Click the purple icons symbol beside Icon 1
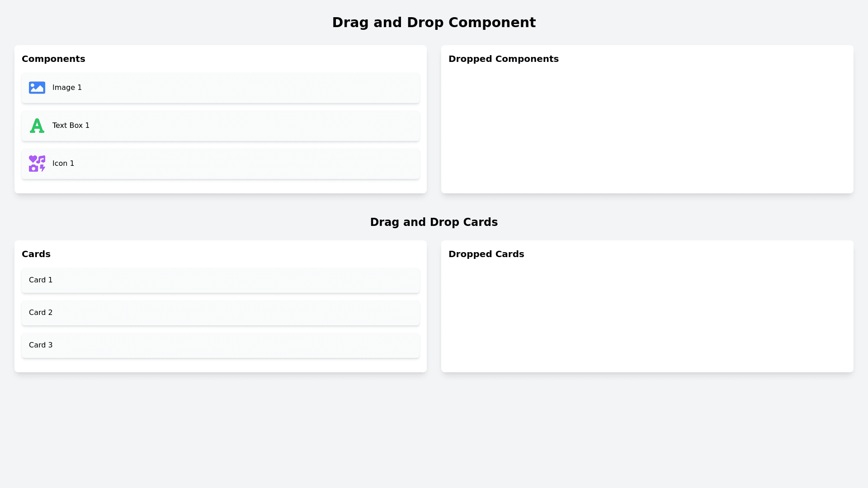Image resolution: width=868 pixels, height=488 pixels. pyautogui.click(x=37, y=164)
